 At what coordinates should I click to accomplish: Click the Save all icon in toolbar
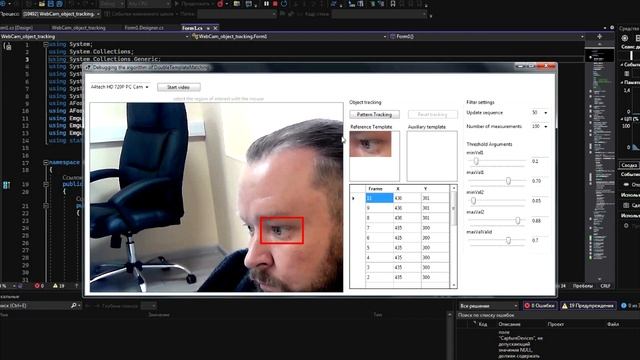point(60,4)
